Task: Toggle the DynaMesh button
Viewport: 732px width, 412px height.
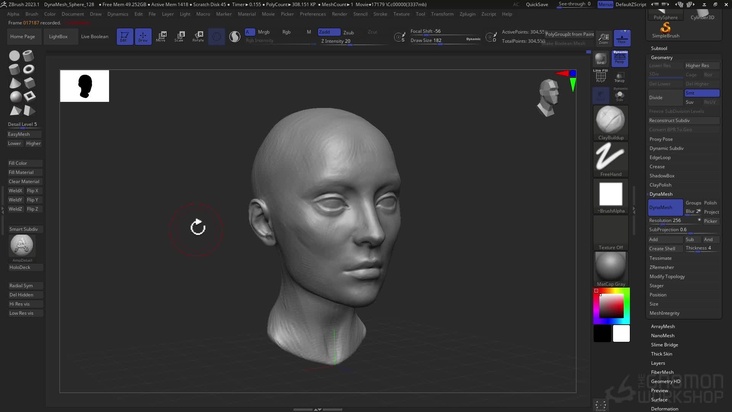Action: [666, 207]
